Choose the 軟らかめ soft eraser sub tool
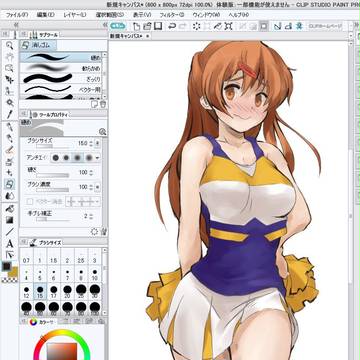The height and width of the screenshot is (360, 360). click(61, 68)
